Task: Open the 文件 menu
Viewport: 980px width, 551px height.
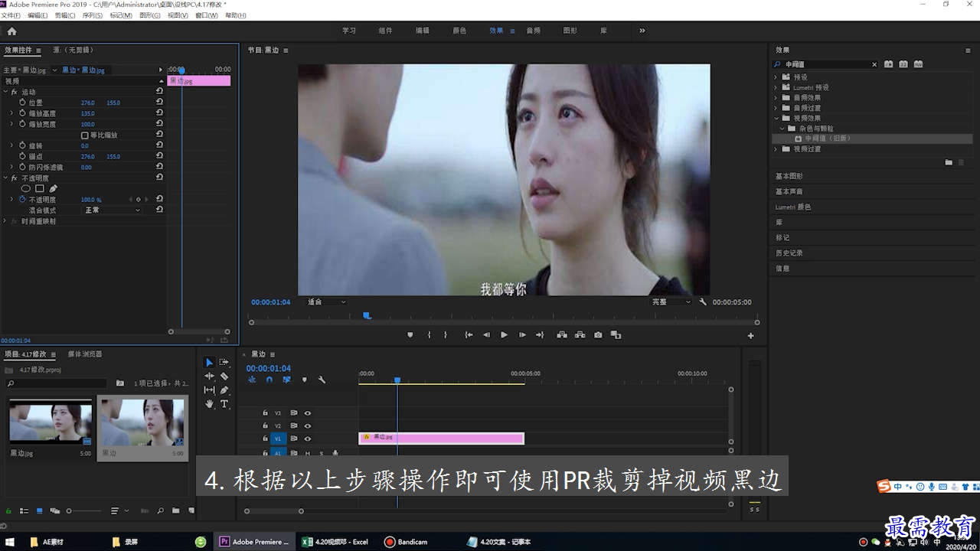Action: [11, 15]
